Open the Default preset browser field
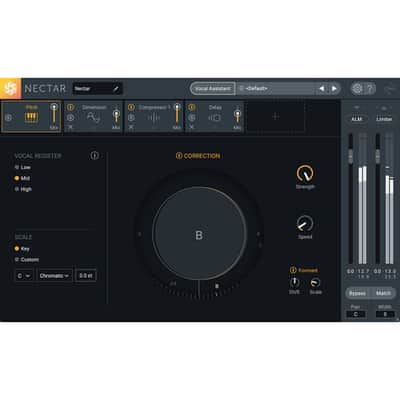The image size is (400, 400). (x=276, y=89)
